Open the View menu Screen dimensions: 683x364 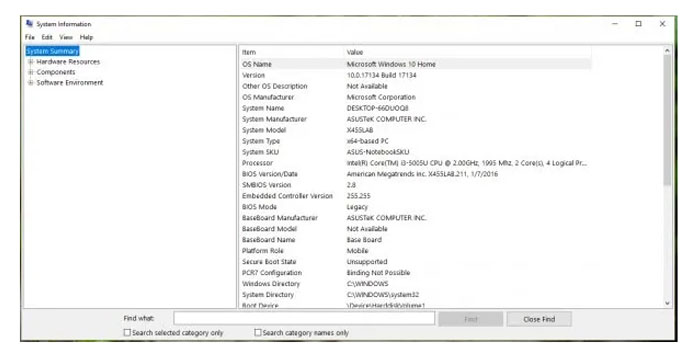pos(66,37)
